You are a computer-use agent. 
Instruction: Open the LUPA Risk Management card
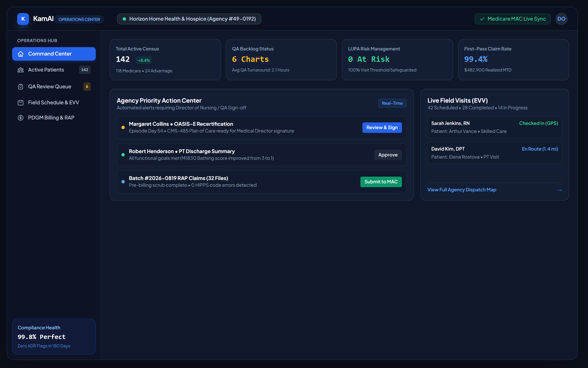(397, 60)
